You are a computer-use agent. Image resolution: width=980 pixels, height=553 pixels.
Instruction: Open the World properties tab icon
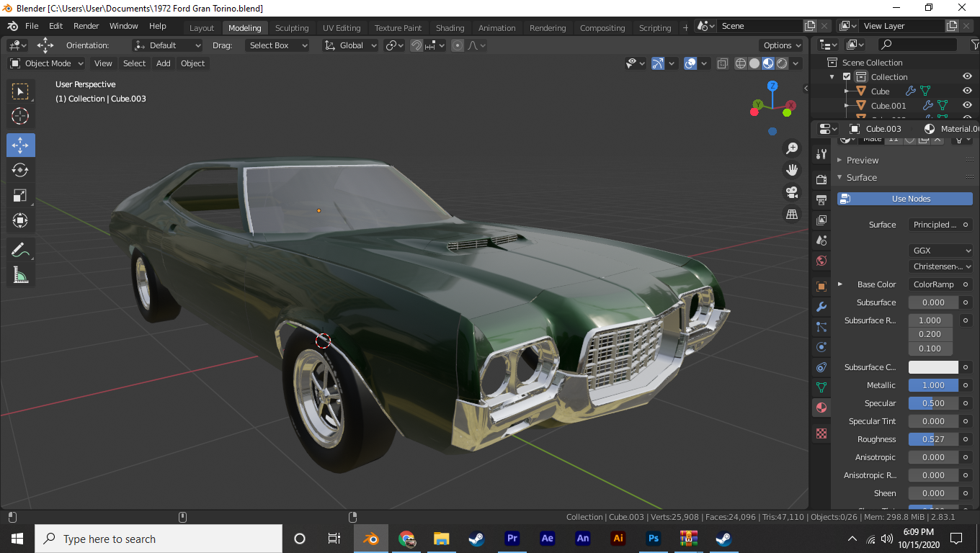[x=821, y=261]
